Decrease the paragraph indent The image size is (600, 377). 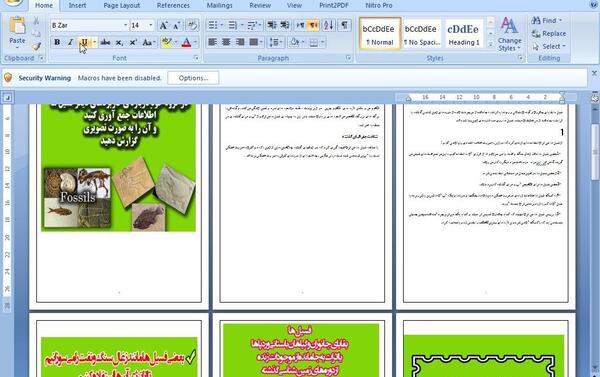pyautogui.click(x=272, y=25)
